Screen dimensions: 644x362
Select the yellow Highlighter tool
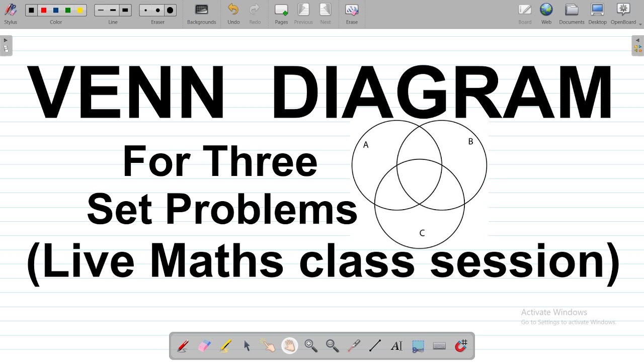[225, 346]
